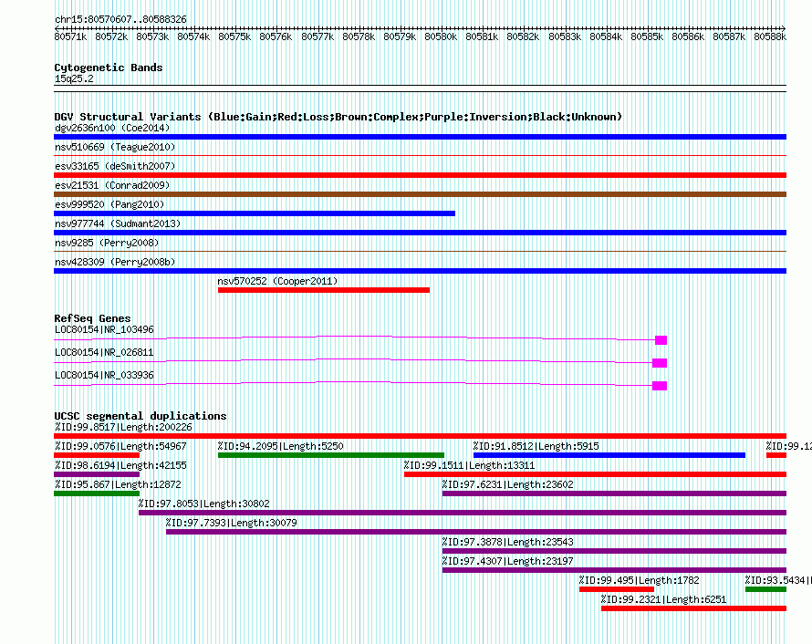The image size is (812, 644).
Task: Click the 80586k ruler tick label
Action: tap(688, 36)
